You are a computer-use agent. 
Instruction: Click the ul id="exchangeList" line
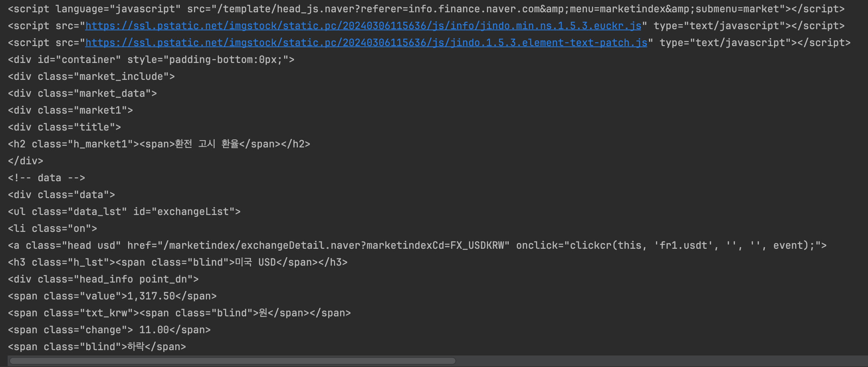click(x=124, y=212)
